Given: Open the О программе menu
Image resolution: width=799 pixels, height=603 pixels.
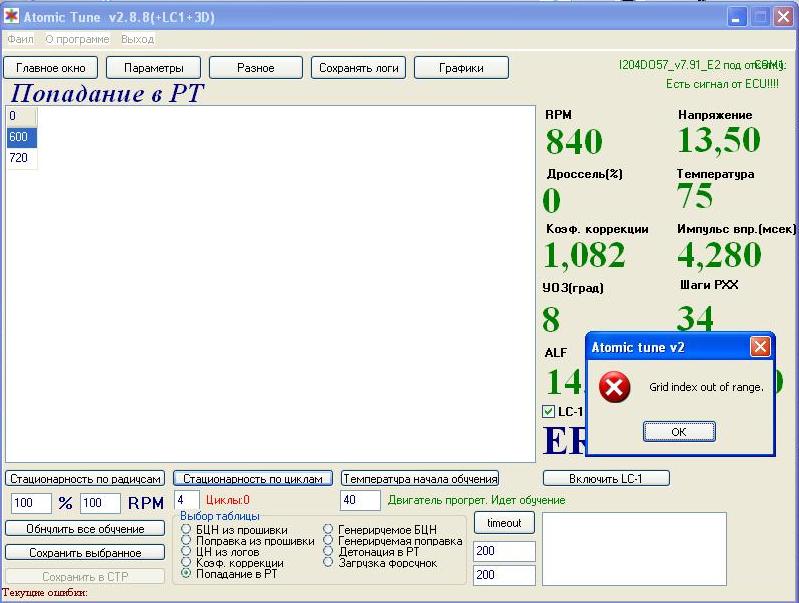Looking at the screenshot, I should click(x=77, y=39).
